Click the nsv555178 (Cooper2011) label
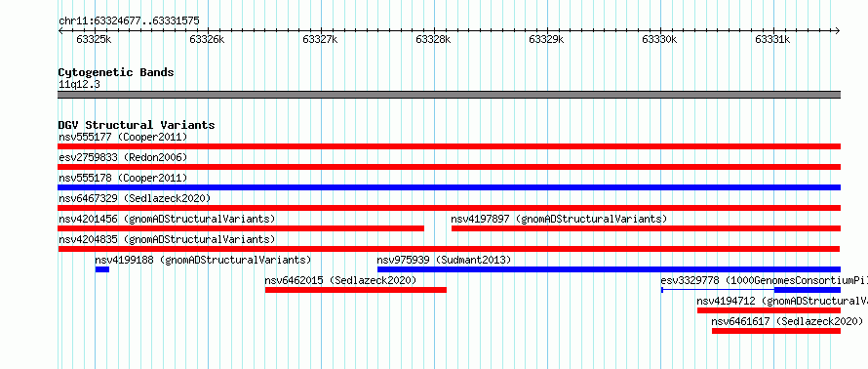 tap(123, 178)
